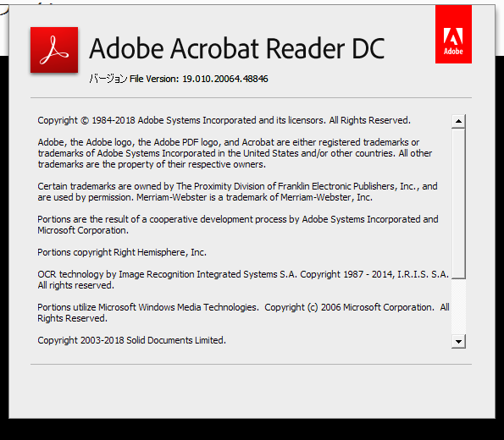Viewport: 504px width, 440px height.
Task: Click the scroll down arrow in credits box
Action: pyautogui.click(x=458, y=341)
